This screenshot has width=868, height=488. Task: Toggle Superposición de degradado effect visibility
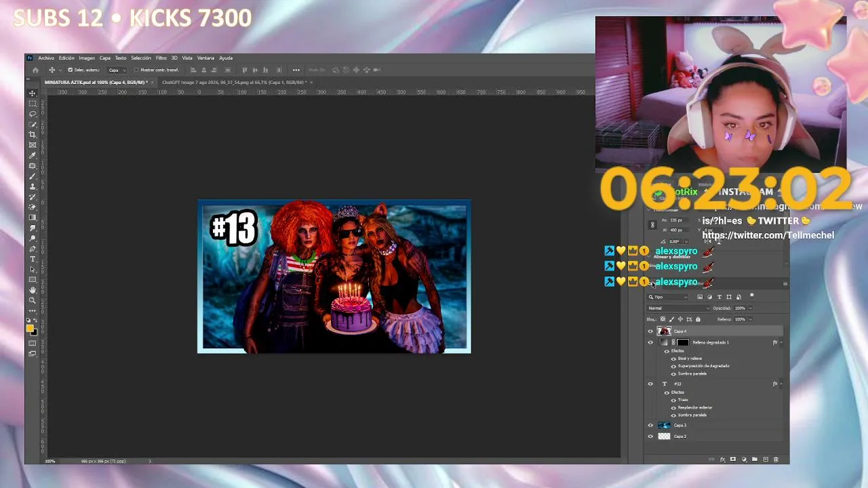[x=673, y=366]
